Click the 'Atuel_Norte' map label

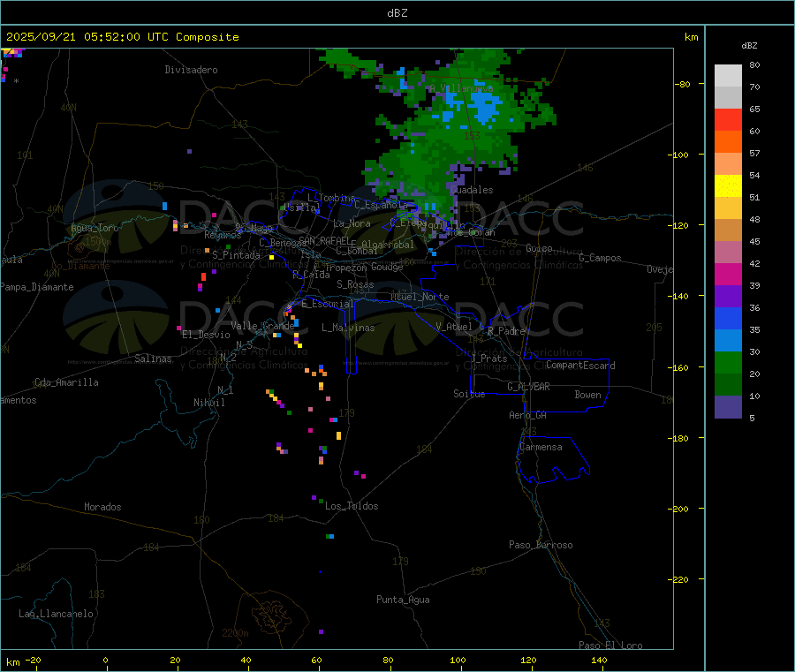(x=420, y=297)
